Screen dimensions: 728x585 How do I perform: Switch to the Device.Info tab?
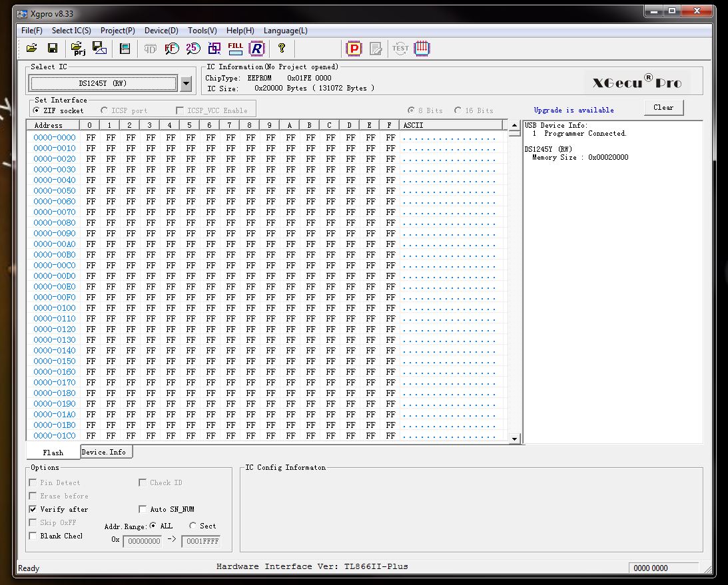pos(106,452)
